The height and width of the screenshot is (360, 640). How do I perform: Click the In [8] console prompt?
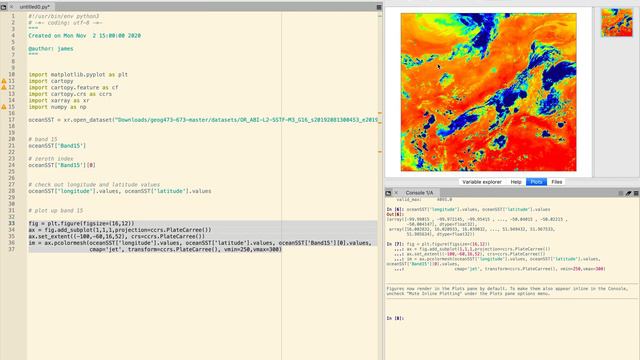(x=395, y=318)
